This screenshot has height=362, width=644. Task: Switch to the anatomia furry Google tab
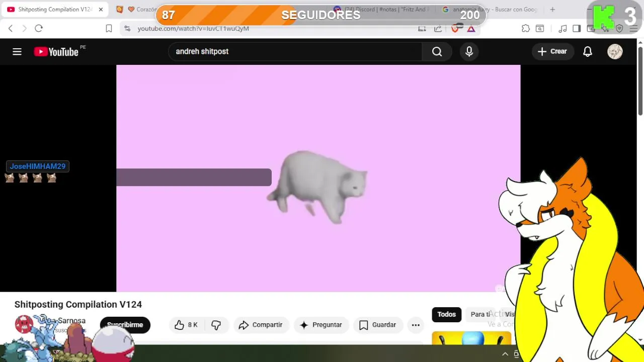tap(491, 10)
